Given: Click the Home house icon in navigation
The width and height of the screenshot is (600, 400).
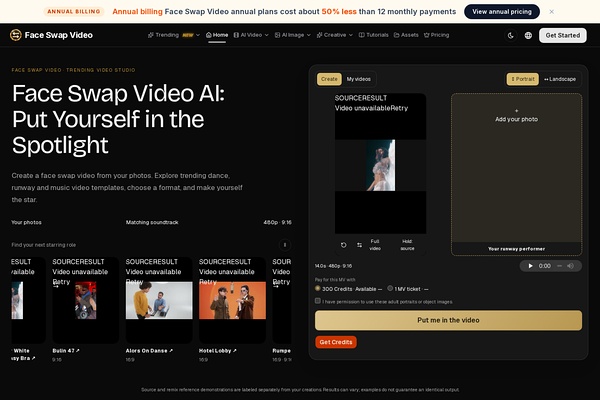Looking at the screenshot, I should 209,35.
